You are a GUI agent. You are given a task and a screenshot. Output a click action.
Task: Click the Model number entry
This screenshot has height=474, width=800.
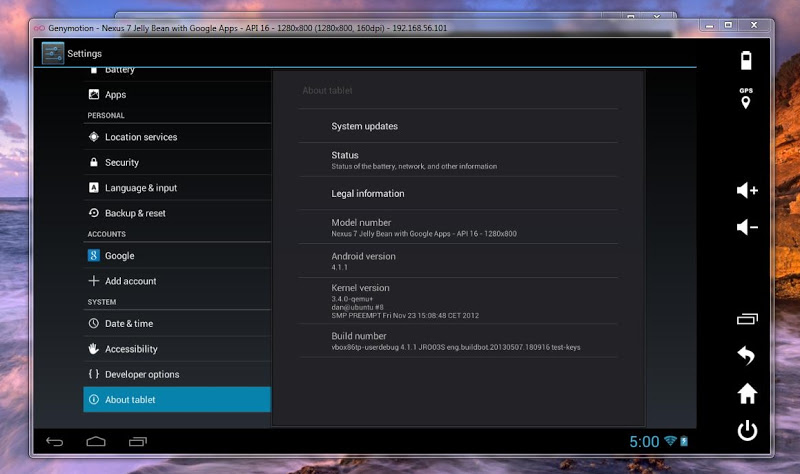(x=458, y=227)
